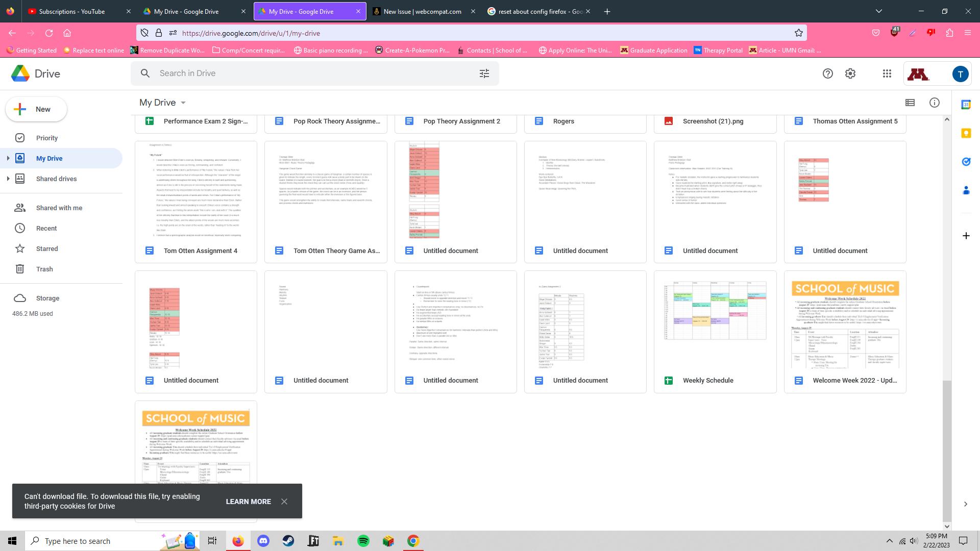Expand the Shared drives tree item
The image size is (980, 551).
8,179
